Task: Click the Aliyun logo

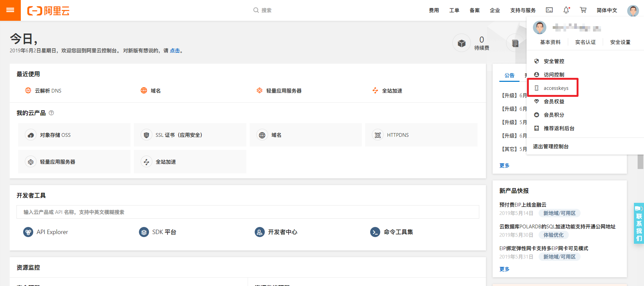Action: [48, 11]
